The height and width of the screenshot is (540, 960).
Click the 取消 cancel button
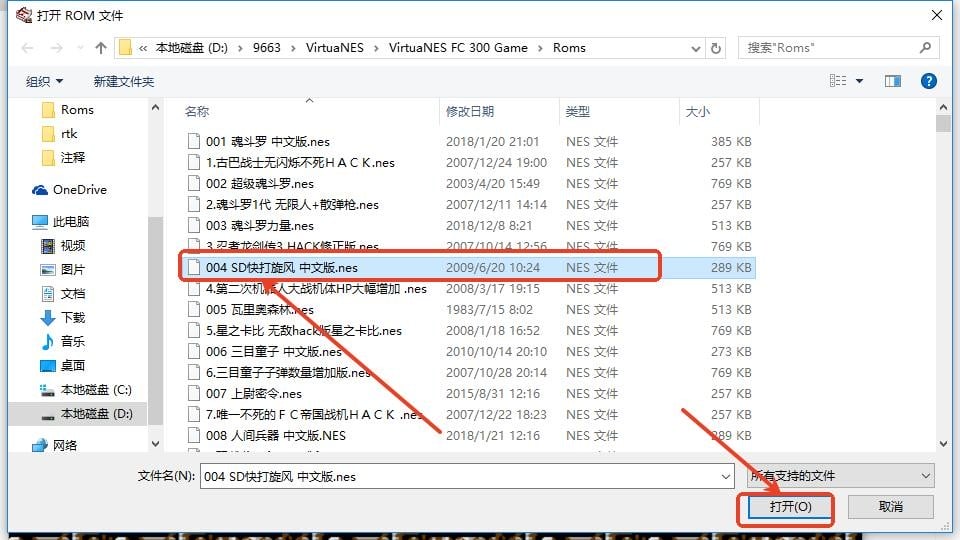(891, 507)
